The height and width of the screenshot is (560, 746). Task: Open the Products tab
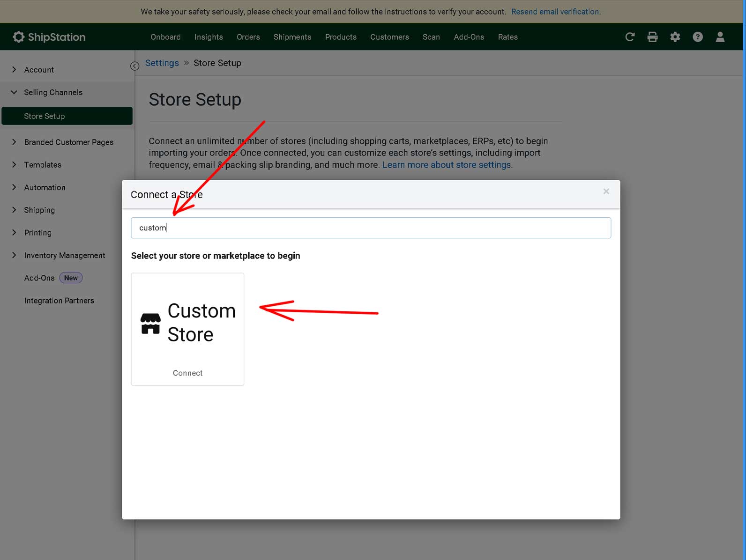coord(341,37)
